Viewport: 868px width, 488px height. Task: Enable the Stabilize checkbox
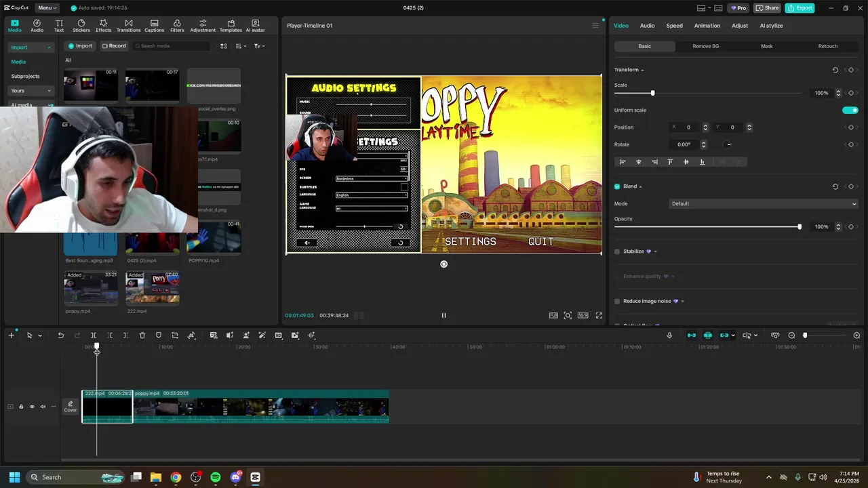(617, 251)
